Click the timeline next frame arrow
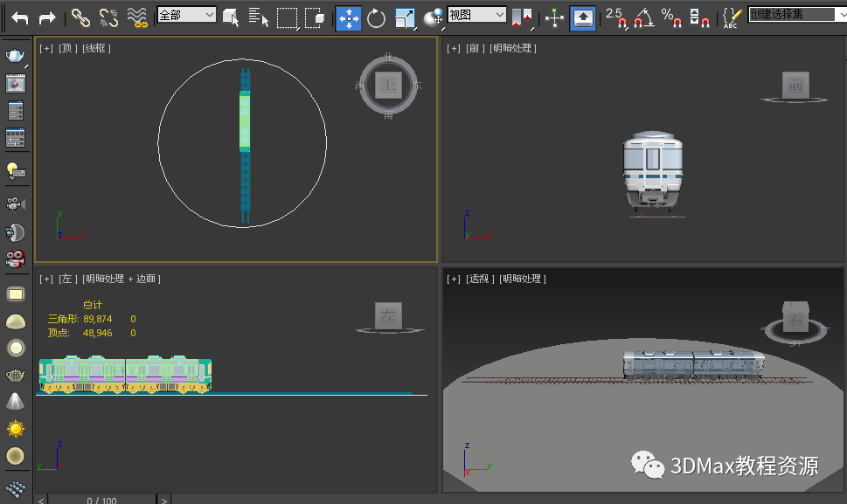This screenshot has width=847, height=504. [x=164, y=500]
